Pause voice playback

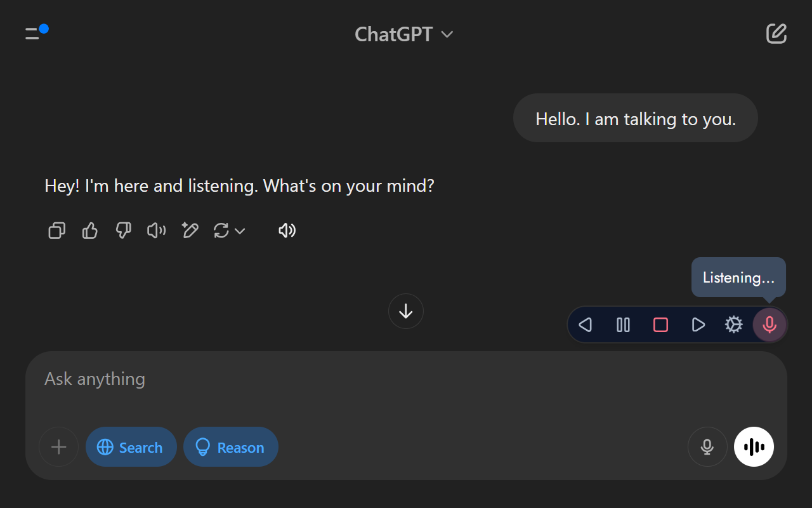click(x=622, y=324)
